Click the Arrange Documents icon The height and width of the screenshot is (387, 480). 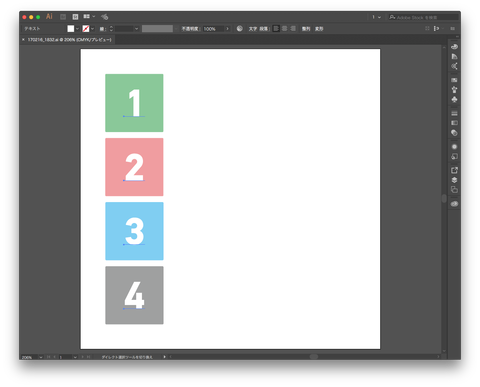pyautogui.click(x=86, y=16)
